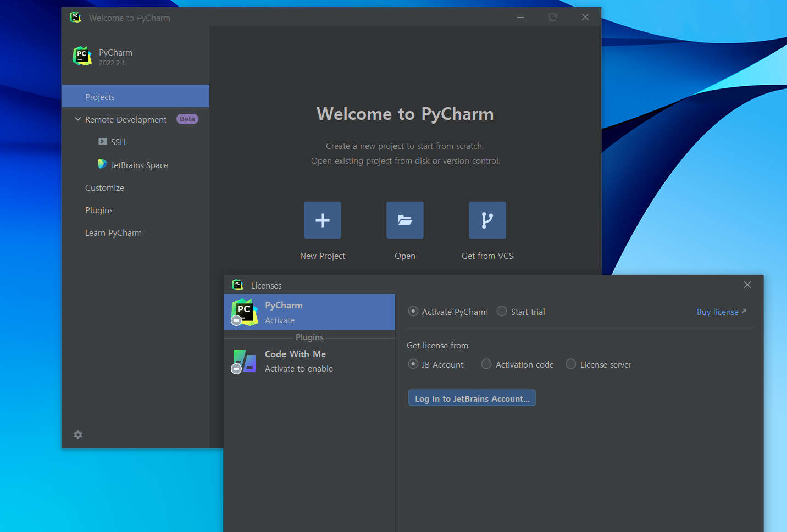Select the PyCharm Activate entry in Licenses
This screenshot has height=532, width=787.
pos(309,312)
